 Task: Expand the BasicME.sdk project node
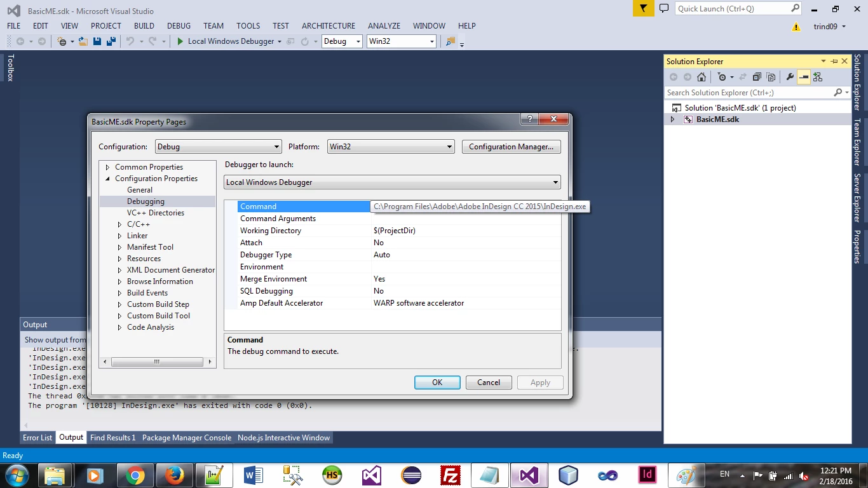672,119
